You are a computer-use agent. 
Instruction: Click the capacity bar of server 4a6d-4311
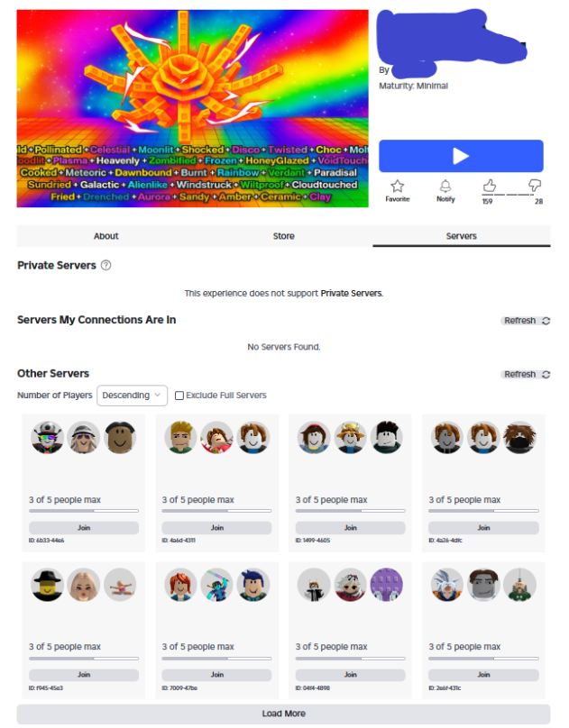coord(216,511)
